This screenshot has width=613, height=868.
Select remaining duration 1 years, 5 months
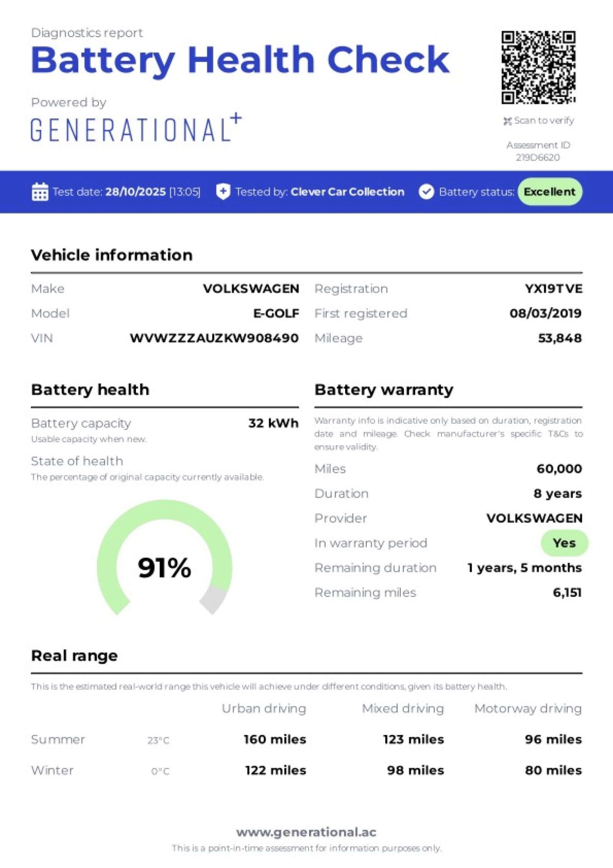[524, 568]
